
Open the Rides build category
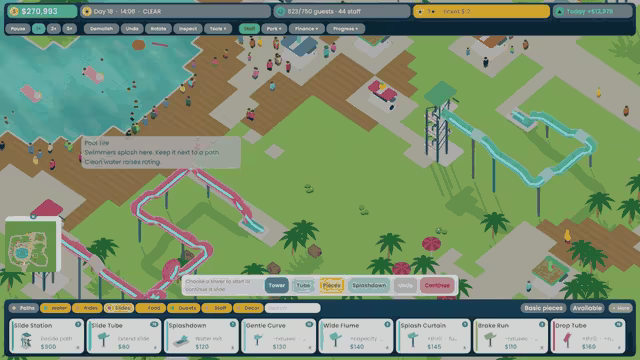point(87,308)
